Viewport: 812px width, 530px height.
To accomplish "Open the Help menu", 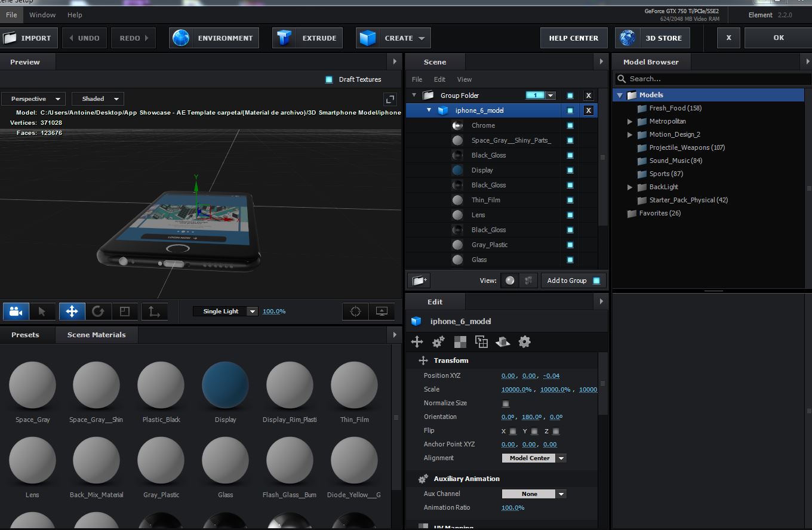I will (75, 15).
